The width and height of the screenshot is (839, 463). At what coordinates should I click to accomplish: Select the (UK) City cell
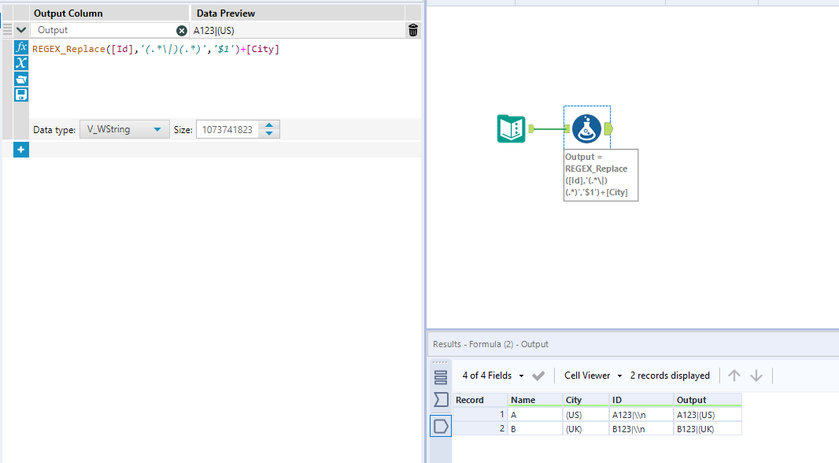coord(585,429)
